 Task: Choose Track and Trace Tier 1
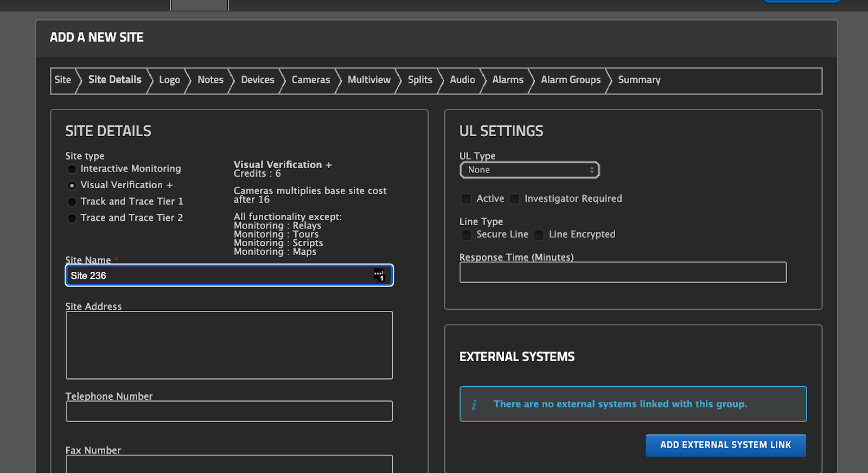coord(72,202)
